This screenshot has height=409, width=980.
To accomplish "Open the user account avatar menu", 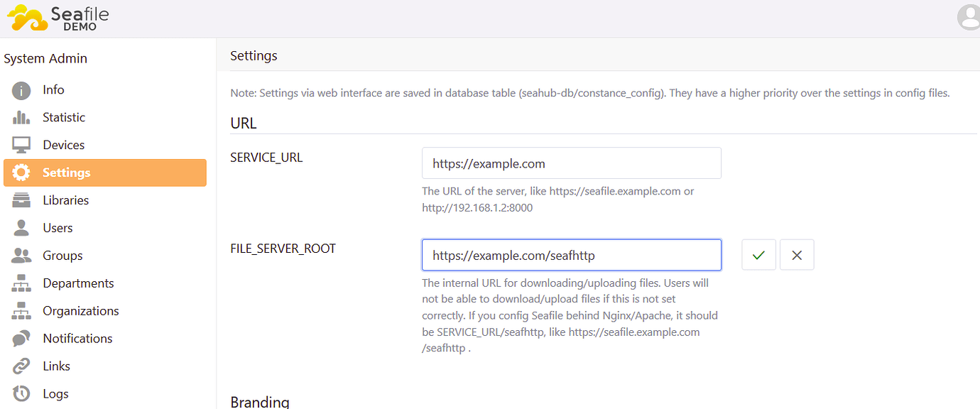I will coord(969,18).
